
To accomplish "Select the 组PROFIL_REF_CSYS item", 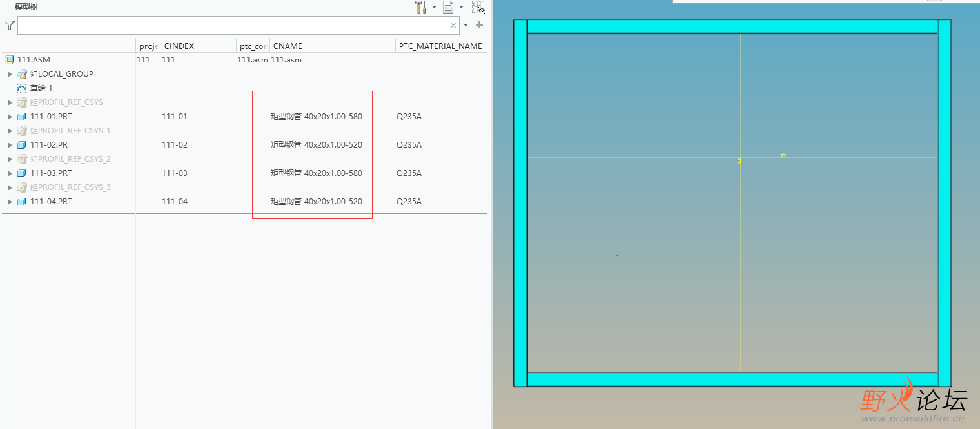I will (x=66, y=102).
